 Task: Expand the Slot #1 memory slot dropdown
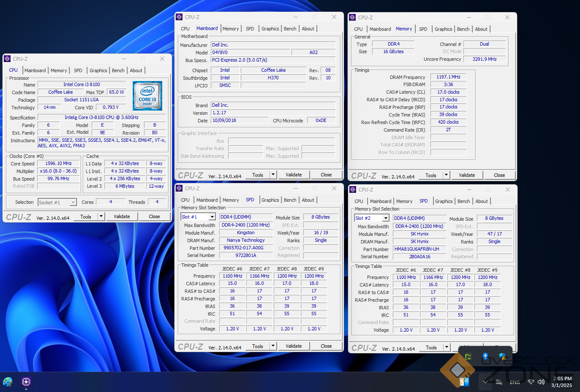(x=212, y=217)
